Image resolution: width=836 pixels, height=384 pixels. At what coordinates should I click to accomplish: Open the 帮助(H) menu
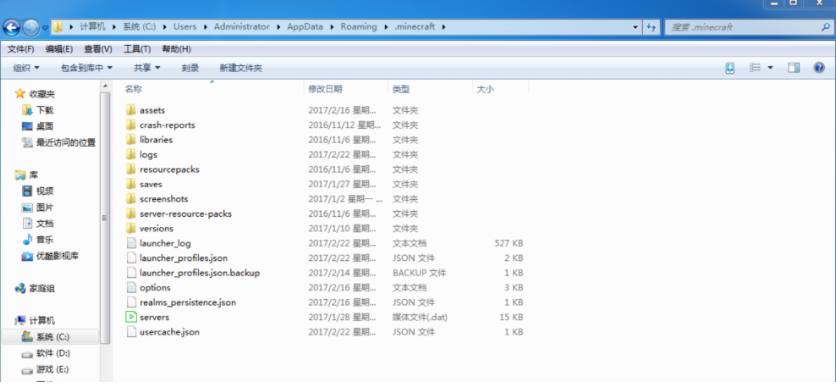pyautogui.click(x=176, y=49)
